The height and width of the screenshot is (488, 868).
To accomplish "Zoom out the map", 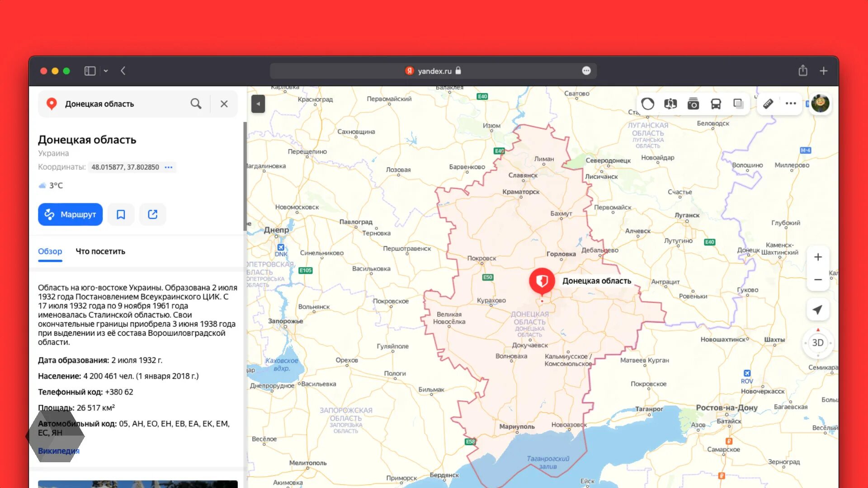I will click(x=818, y=280).
